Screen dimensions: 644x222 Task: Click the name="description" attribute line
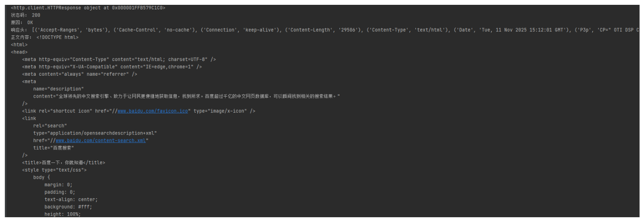coord(58,89)
